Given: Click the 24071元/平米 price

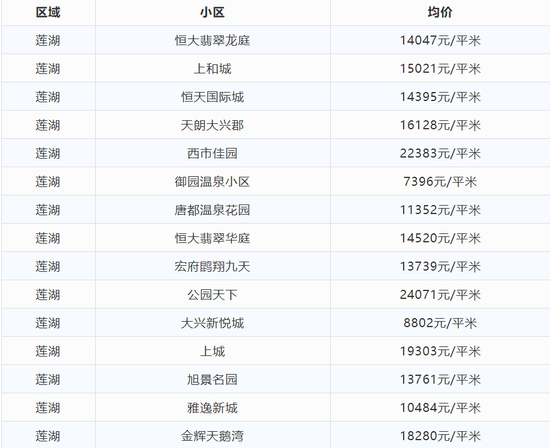Looking at the screenshot, I should (440, 295).
